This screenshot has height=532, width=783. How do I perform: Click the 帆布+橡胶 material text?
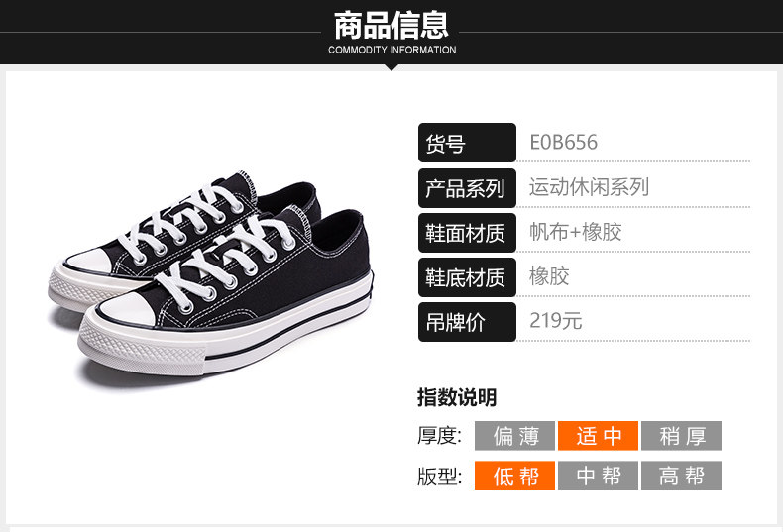[x=575, y=232]
